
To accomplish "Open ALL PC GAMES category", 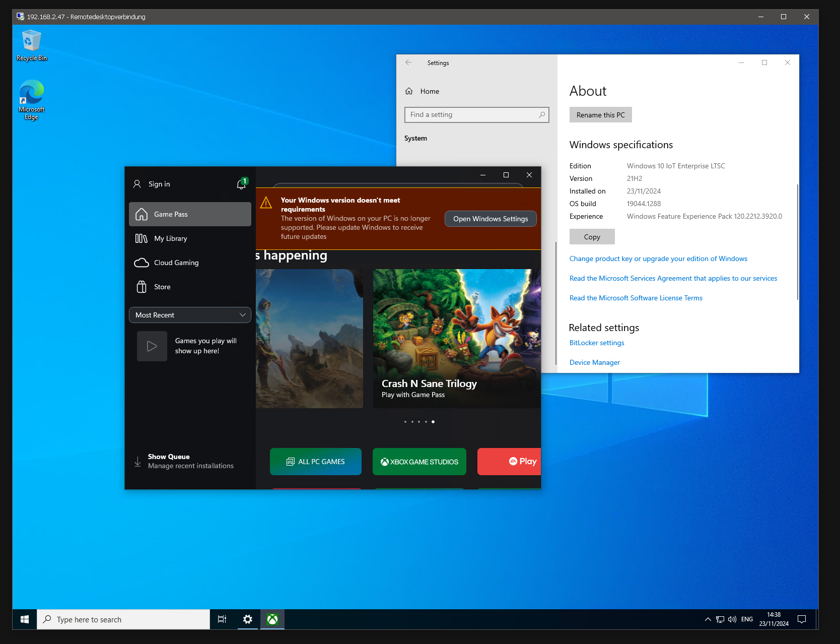I will coord(316,462).
